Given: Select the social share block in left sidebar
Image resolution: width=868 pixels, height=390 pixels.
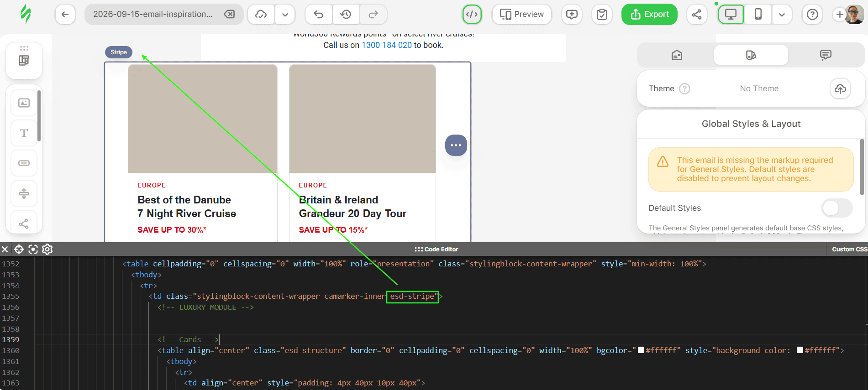Looking at the screenshot, I should [x=24, y=224].
